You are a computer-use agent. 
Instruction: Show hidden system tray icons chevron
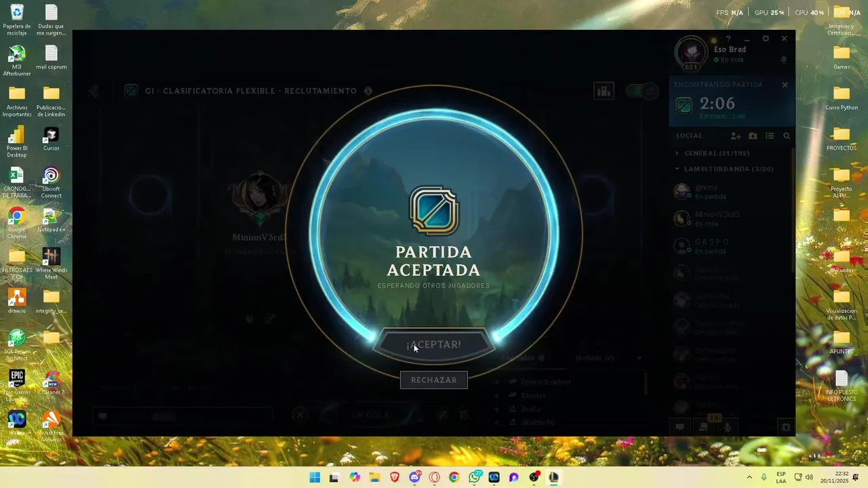(x=749, y=478)
